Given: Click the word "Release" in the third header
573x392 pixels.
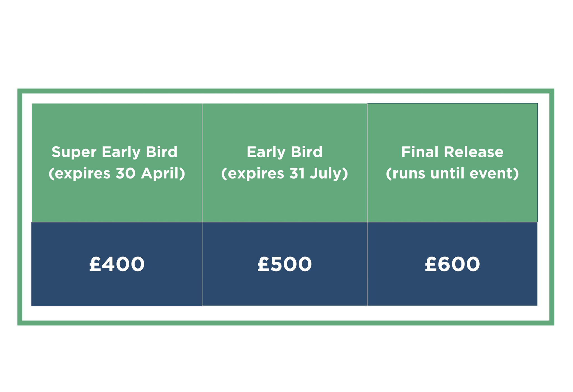Looking at the screenshot, I should pyautogui.click(x=473, y=152).
